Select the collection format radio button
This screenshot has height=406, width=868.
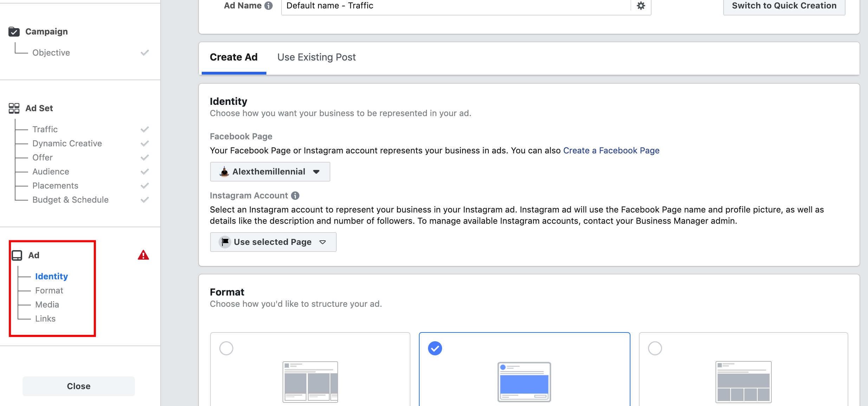[x=654, y=348]
